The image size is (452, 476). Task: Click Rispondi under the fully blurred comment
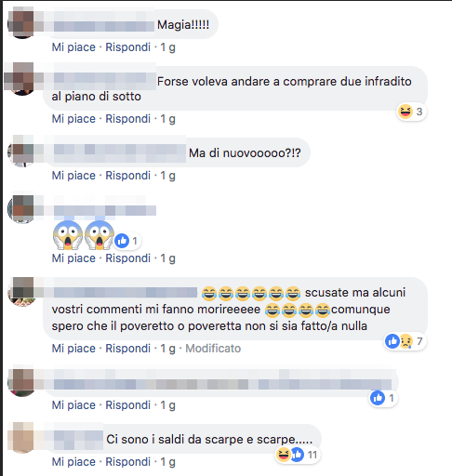pos(127,405)
